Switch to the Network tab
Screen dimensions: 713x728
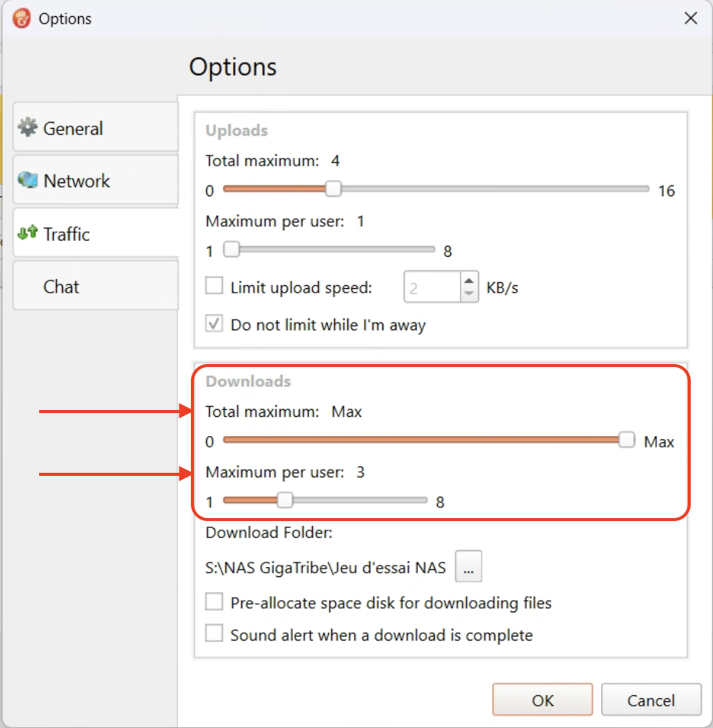(77, 181)
